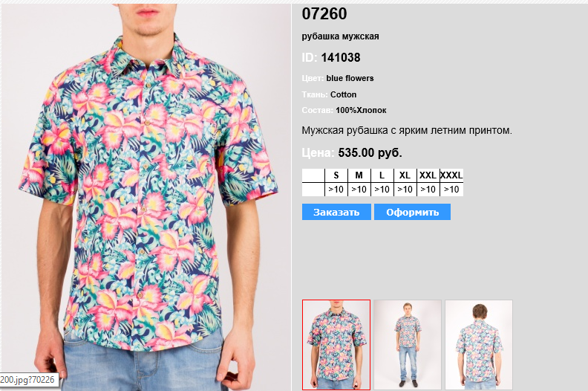The width and height of the screenshot is (588, 391).
Task: Pick size L in the size table
Action: click(x=382, y=175)
